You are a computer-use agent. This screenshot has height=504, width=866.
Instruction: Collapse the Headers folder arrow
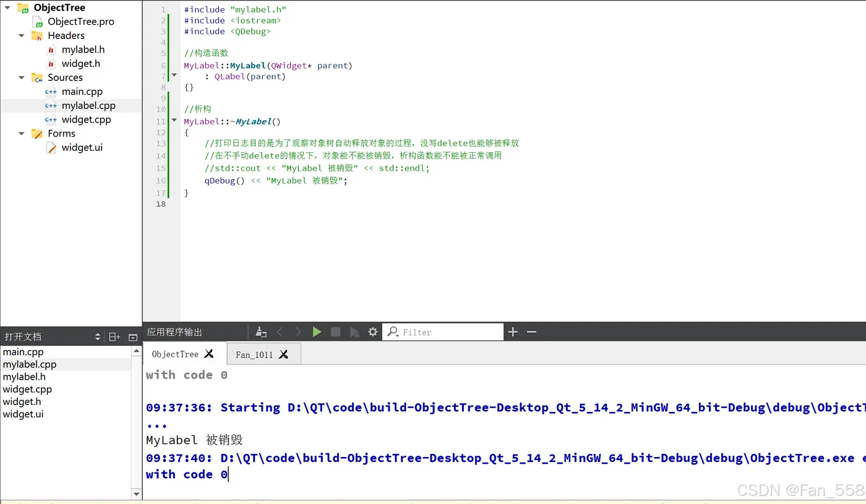[22, 35]
